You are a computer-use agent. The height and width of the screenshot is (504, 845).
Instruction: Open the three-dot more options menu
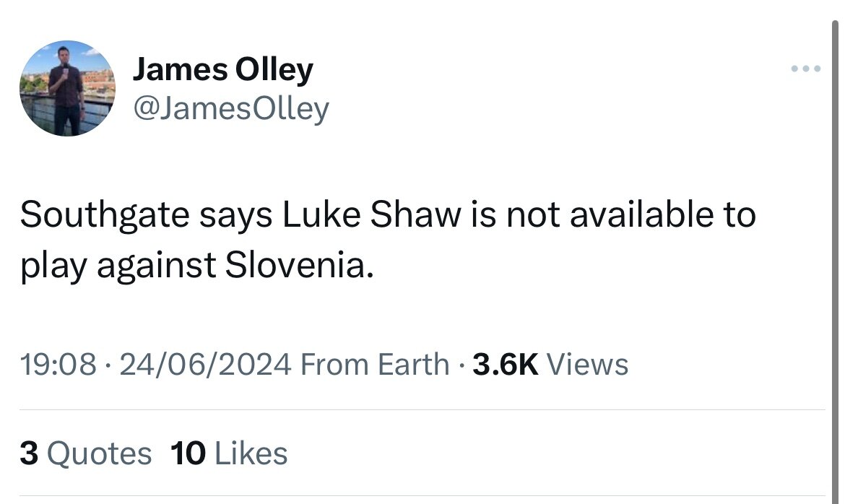click(x=806, y=69)
